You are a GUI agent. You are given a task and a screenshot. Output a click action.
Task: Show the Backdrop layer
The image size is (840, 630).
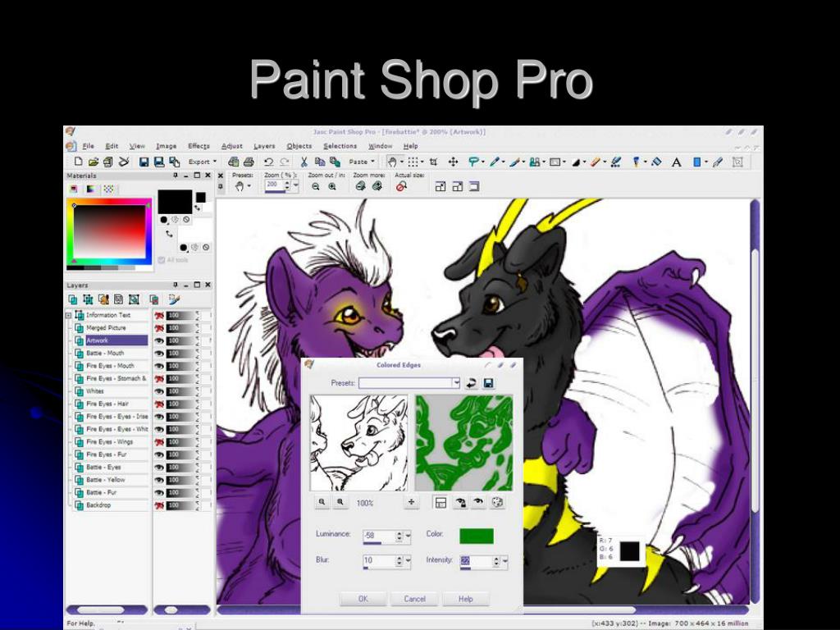pos(159,505)
